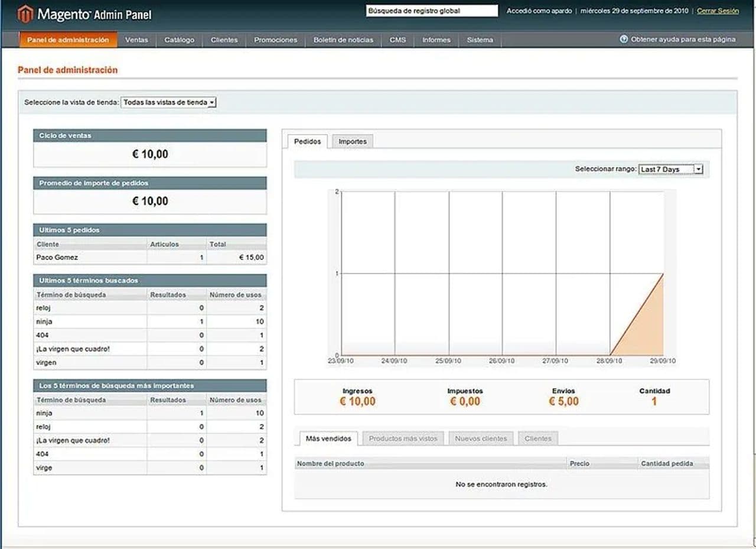Click the Ultimos 5 términos buscados header

tap(149, 281)
